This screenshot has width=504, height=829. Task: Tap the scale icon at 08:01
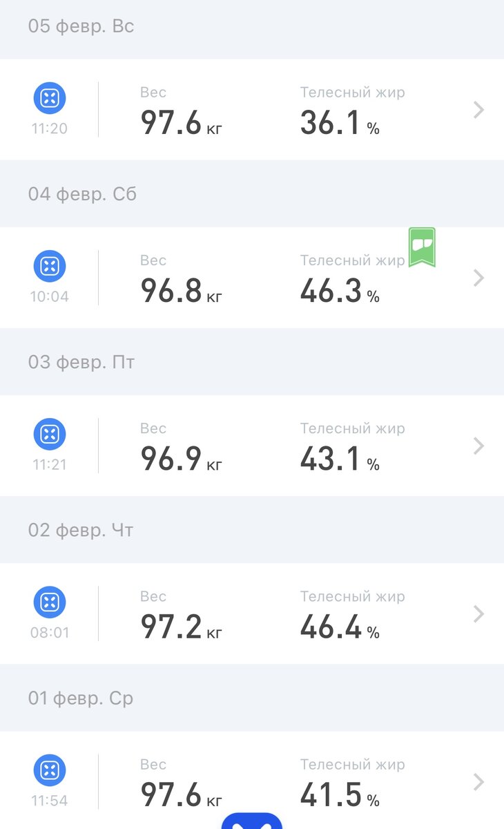(50, 602)
